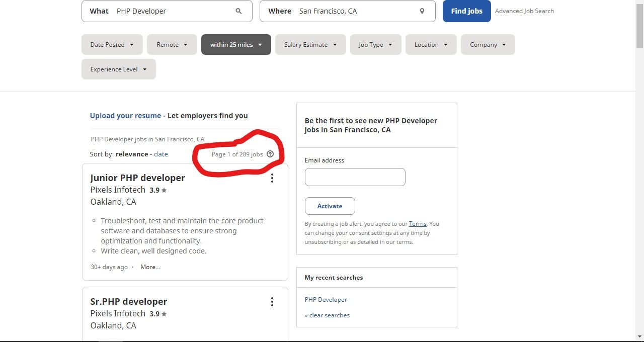Expand the Location filter dropdown

click(x=431, y=45)
